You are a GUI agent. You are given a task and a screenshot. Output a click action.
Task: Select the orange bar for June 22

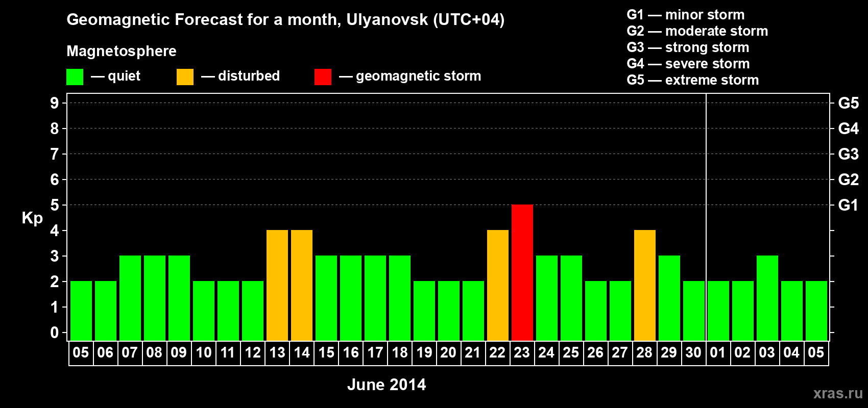(x=498, y=285)
